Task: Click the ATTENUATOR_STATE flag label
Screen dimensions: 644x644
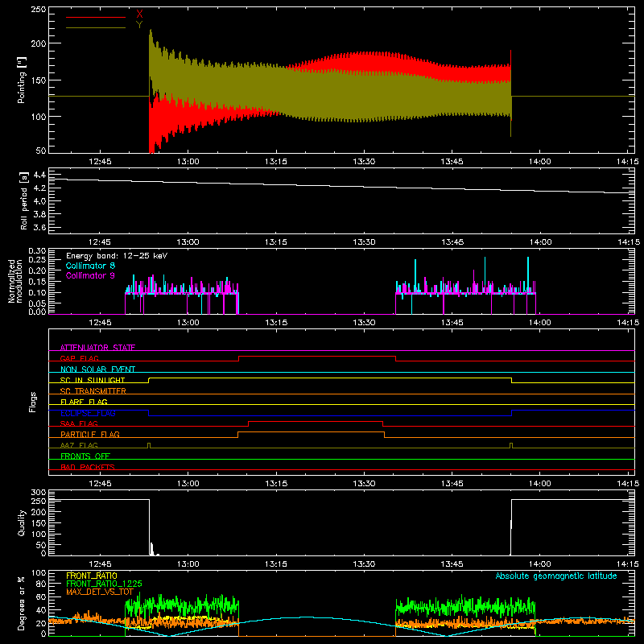Action: click(x=97, y=348)
